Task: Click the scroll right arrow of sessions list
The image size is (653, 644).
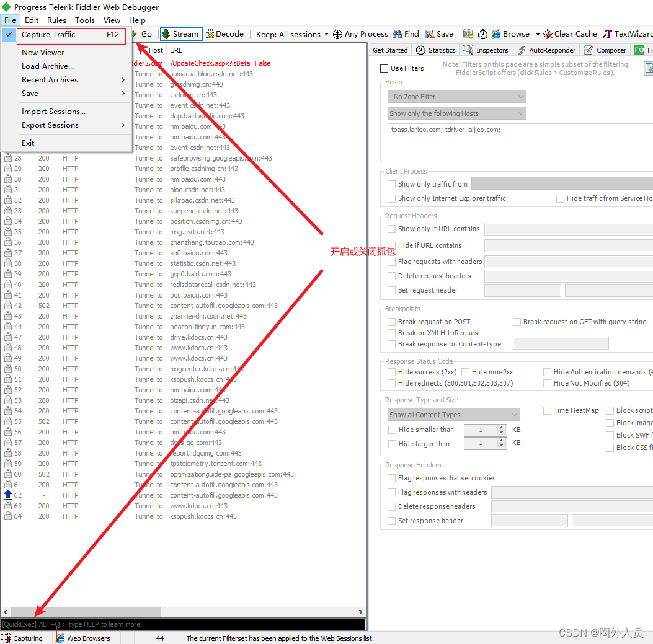Action: [361, 612]
